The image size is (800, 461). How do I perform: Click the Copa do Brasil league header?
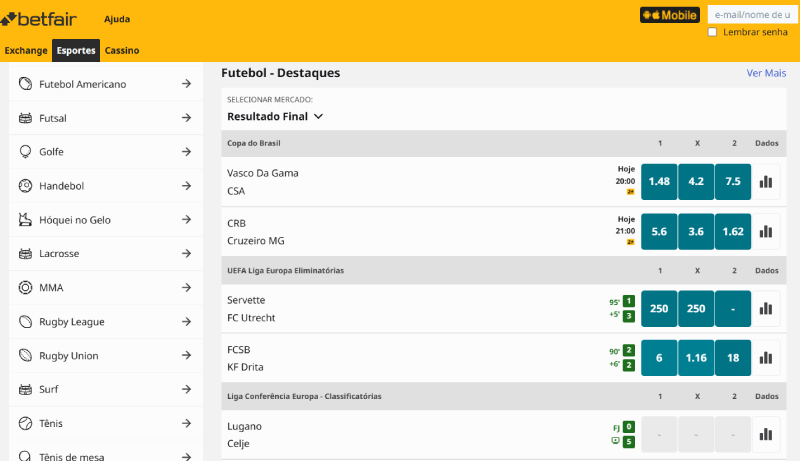[254, 143]
